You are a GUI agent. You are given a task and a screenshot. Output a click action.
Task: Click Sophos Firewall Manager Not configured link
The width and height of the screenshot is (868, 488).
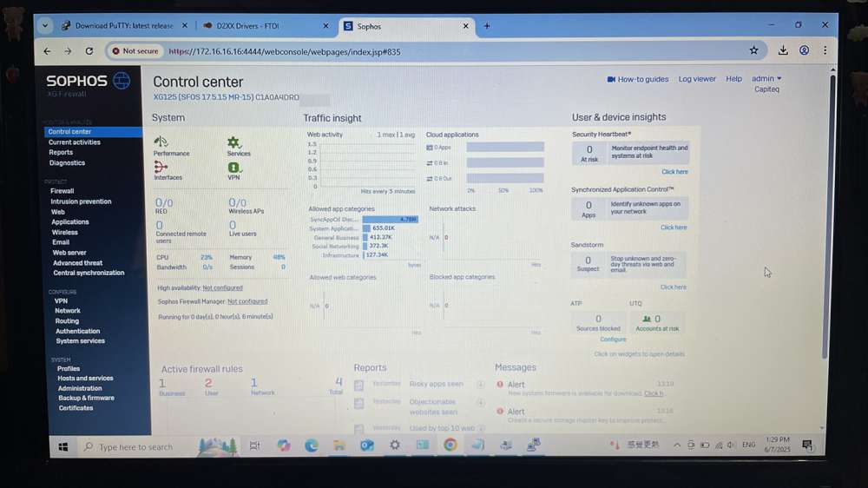coord(247,301)
